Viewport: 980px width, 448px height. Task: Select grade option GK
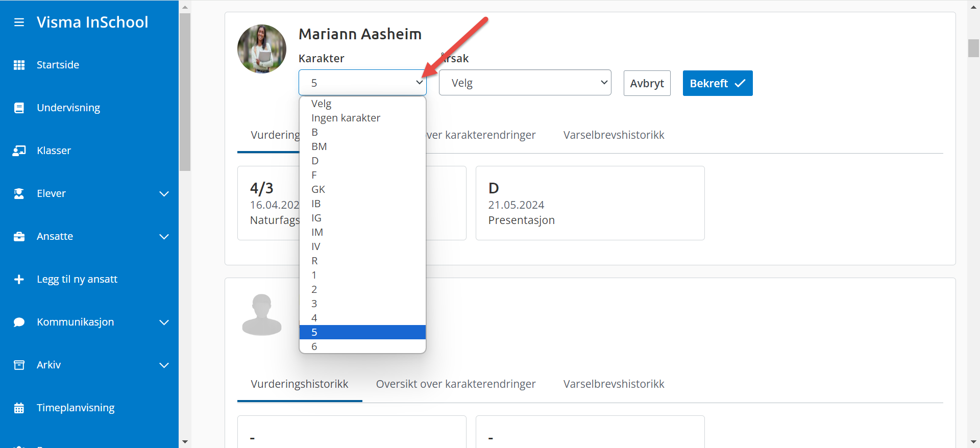click(x=362, y=189)
